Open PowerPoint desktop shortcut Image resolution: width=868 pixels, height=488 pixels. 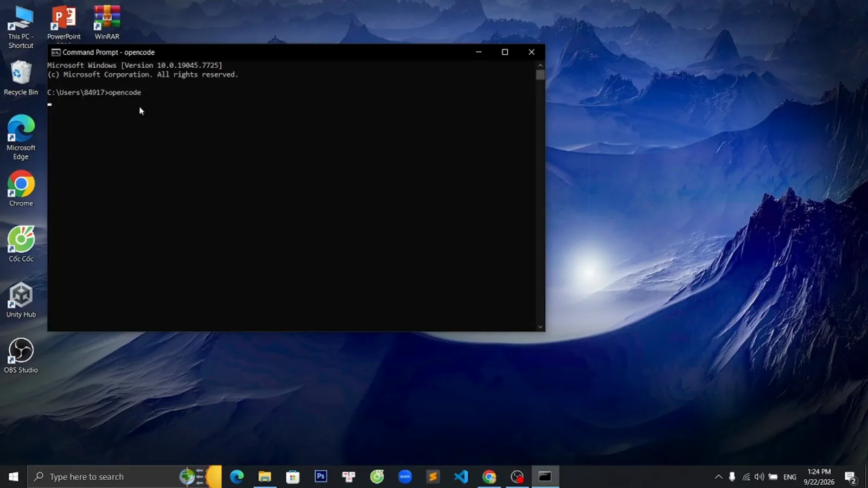coord(63,23)
